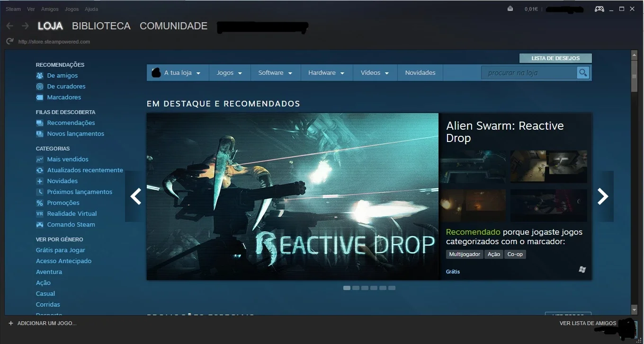Viewport: 644px width, 344px height.
Task: Click the Atualizados recentemente refresh icon
Action: click(x=40, y=170)
